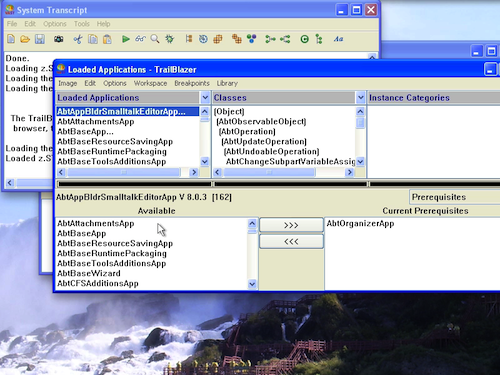This screenshot has height=375, width=500.
Task: Click the green Execute arrow icon
Action: (126, 39)
